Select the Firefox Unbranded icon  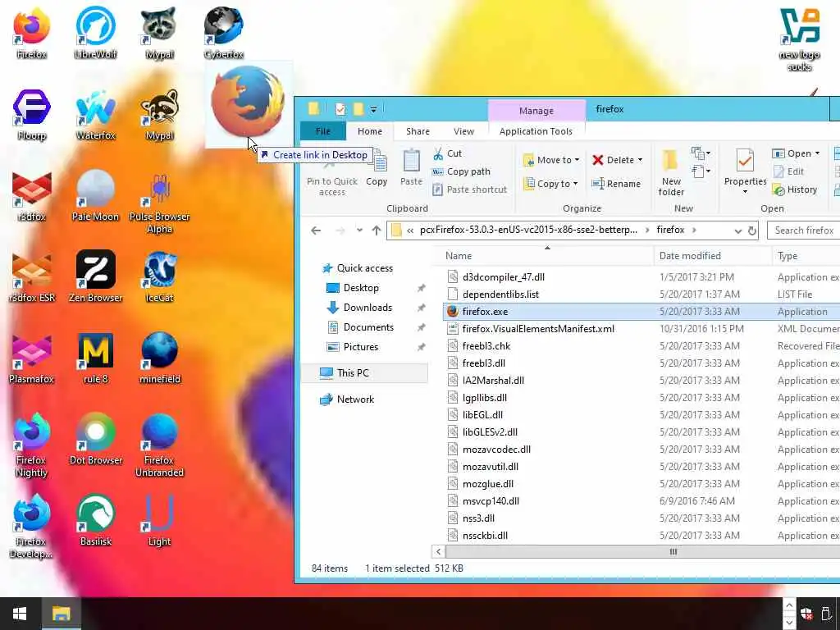click(x=160, y=445)
